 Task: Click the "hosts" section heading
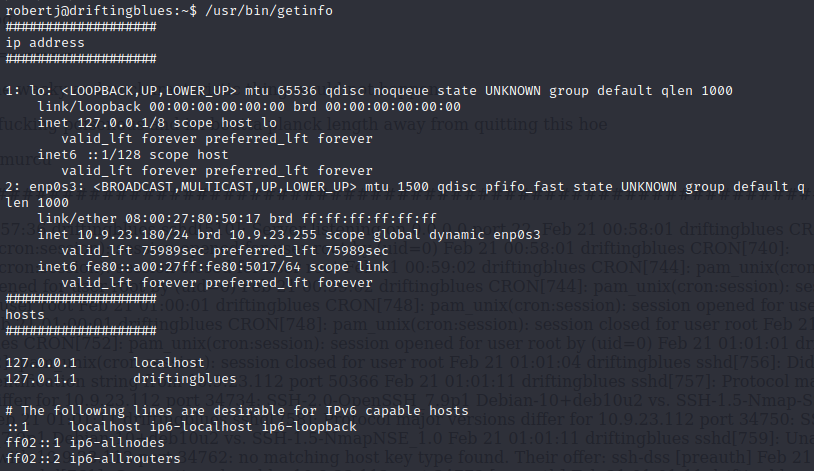pyautogui.click(x=25, y=314)
